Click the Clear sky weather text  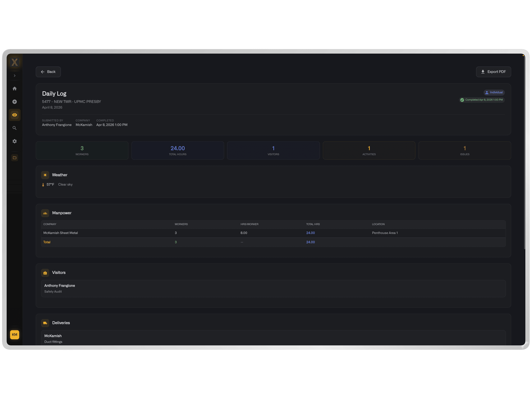[x=65, y=185]
